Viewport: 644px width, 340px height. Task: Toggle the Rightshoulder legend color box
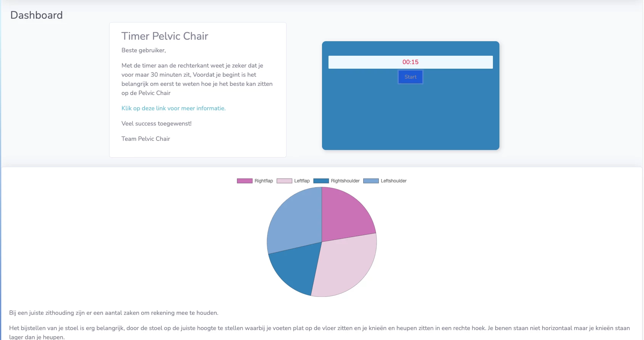[321, 181]
